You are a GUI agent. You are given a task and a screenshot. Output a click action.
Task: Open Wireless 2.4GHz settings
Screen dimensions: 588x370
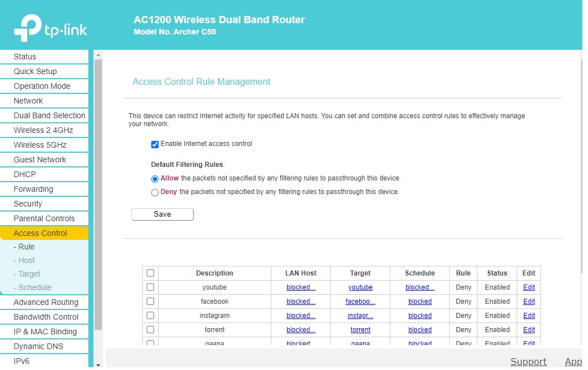coord(44,130)
